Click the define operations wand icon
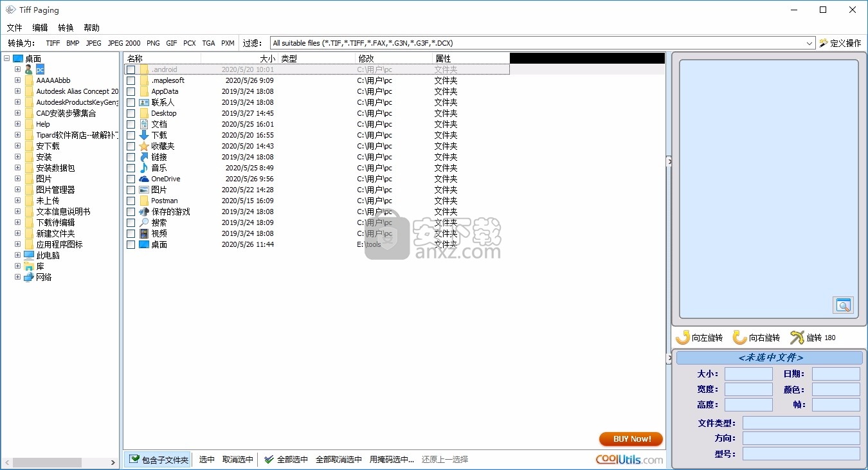The image size is (868, 470). tap(824, 43)
